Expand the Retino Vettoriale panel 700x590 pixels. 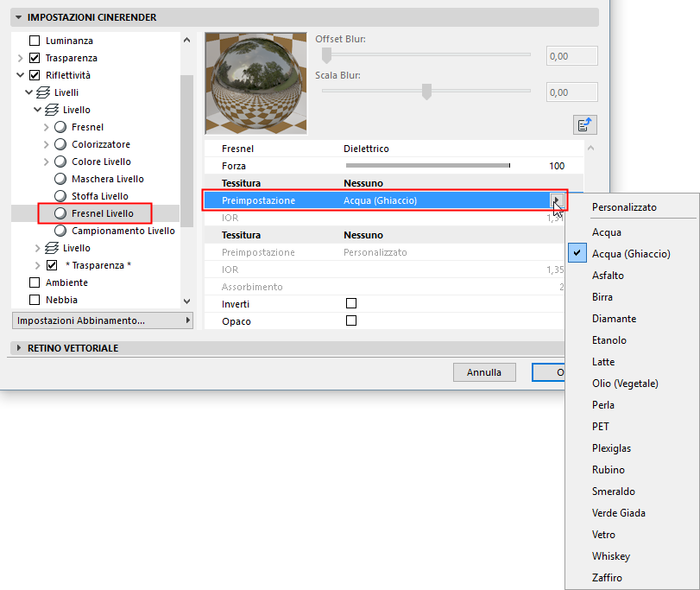(18, 348)
